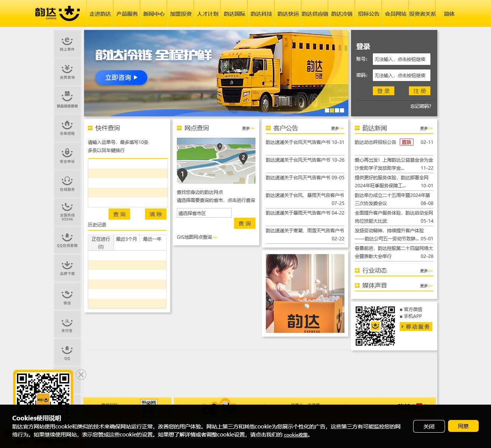Expand the 媒体声音 section
Screen dimensions: 491x448
[357, 285]
